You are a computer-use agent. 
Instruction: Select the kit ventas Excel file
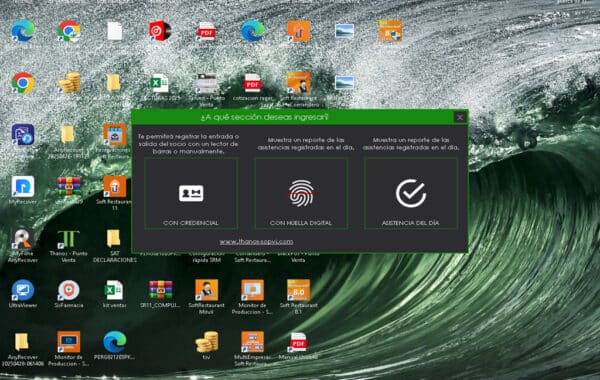pos(114,294)
